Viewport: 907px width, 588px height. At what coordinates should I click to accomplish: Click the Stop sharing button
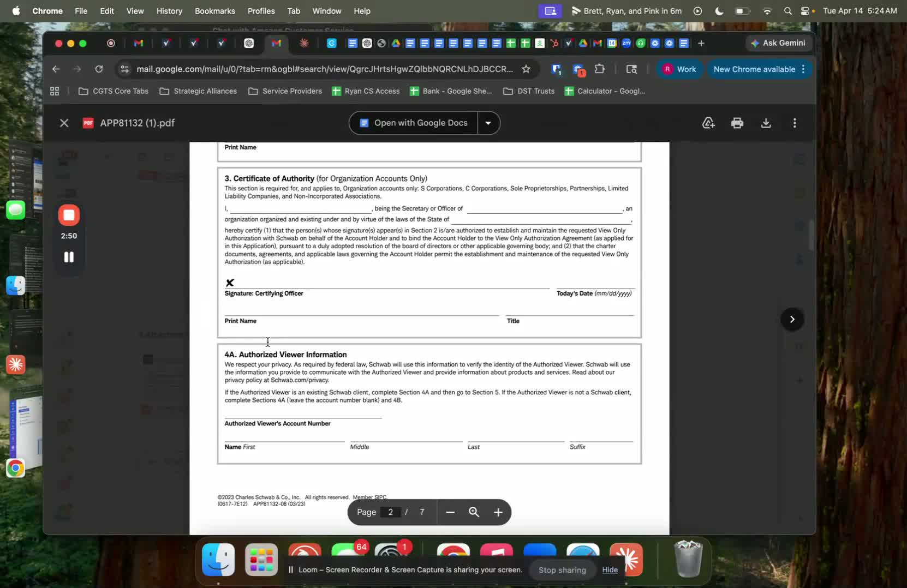pos(562,570)
